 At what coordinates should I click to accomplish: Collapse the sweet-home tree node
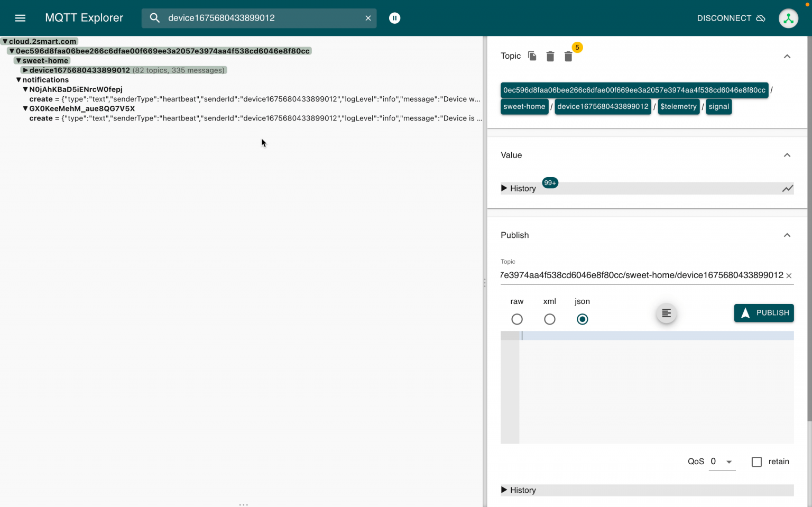tap(17, 60)
